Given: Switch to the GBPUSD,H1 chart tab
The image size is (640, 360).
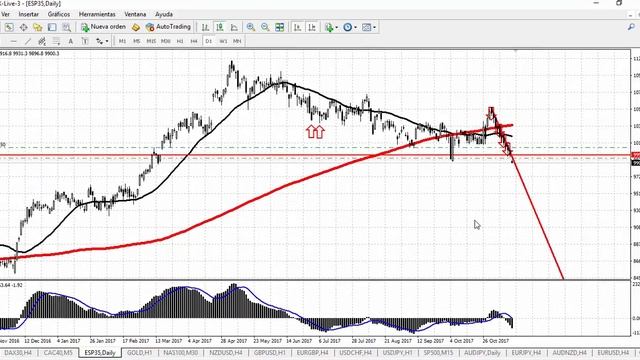Looking at the screenshot, I should pyautogui.click(x=270, y=352).
